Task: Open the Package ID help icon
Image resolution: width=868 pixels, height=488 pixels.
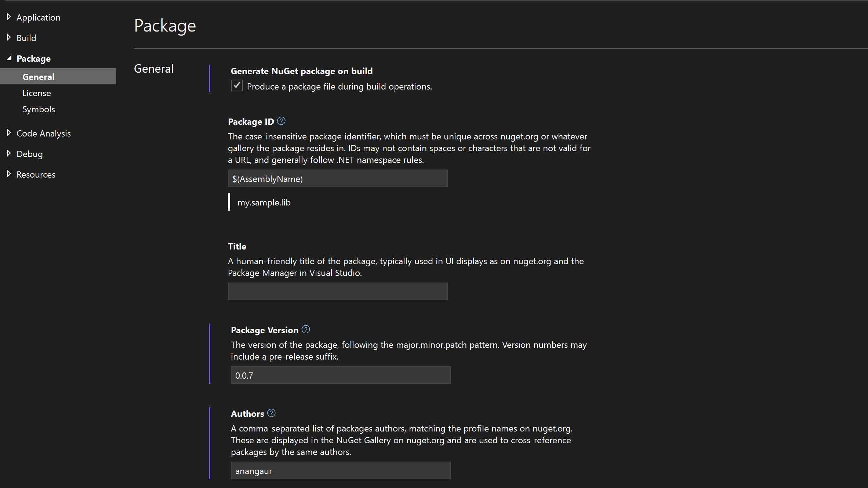Action: (281, 120)
